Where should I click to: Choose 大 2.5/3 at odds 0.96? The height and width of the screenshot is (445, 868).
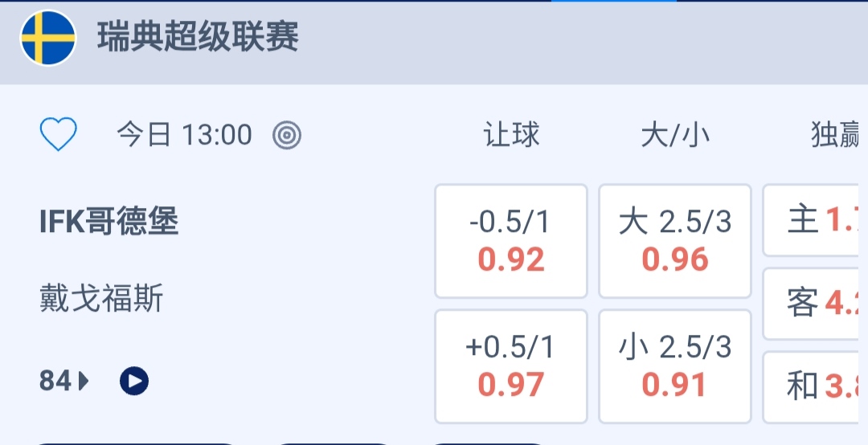click(675, 241)
